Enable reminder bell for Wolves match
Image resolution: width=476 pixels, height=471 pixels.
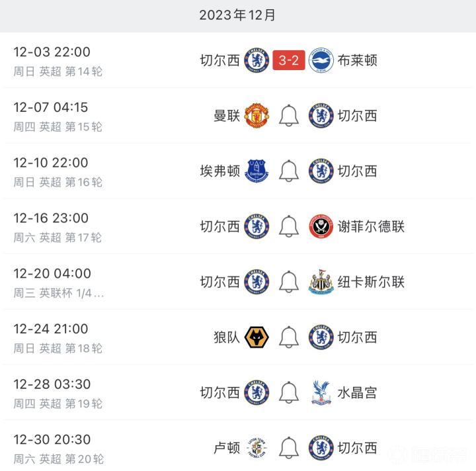(x=289, y=337)
